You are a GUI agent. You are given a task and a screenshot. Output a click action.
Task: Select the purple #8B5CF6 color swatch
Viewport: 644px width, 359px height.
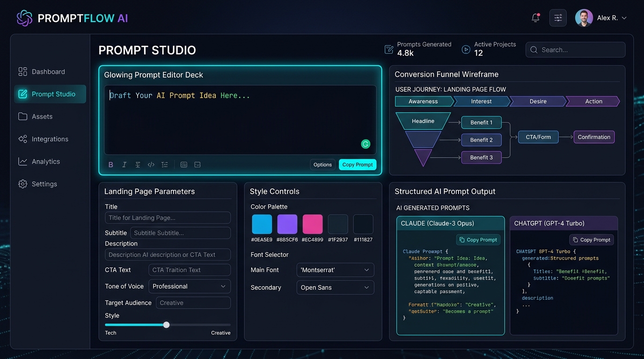point(287,224)
